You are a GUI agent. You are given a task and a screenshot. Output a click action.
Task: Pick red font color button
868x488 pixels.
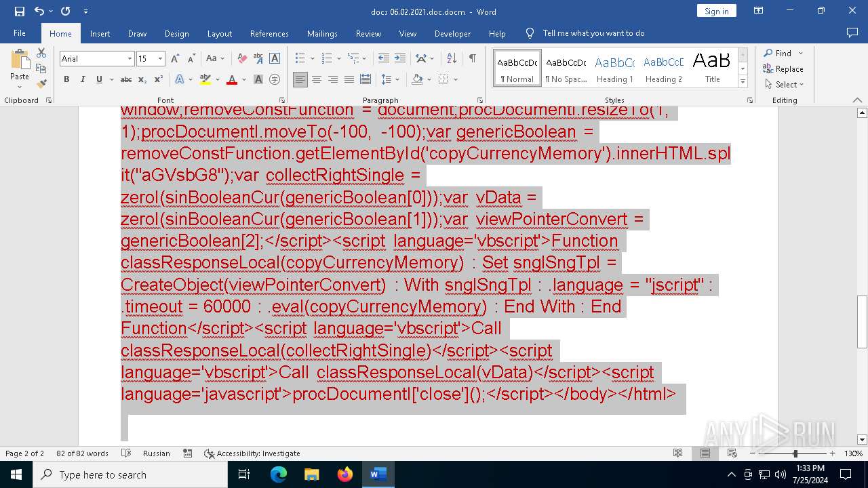pyautogui.click(x=231, y=79)
